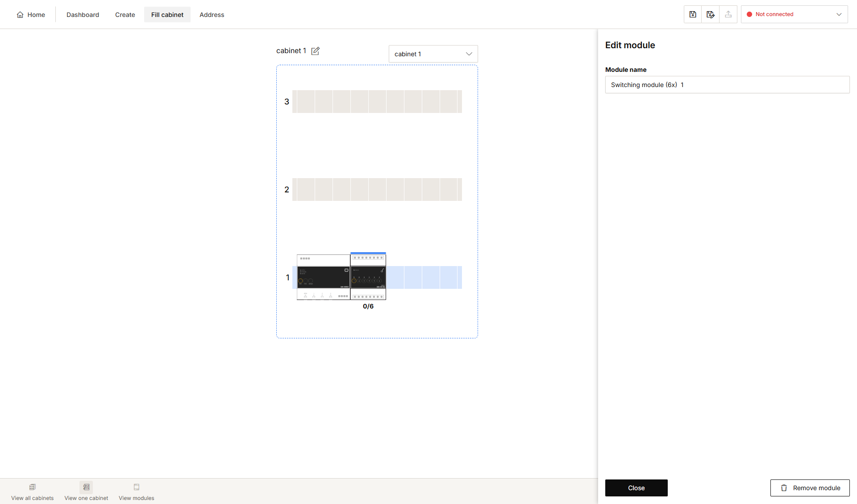
Task: Open the Dashboard tab
Action: (x=83, y=15)
